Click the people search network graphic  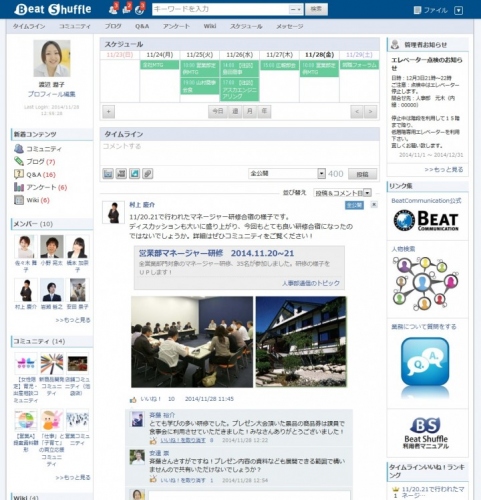pyautogui.click(x=425, y=283)
